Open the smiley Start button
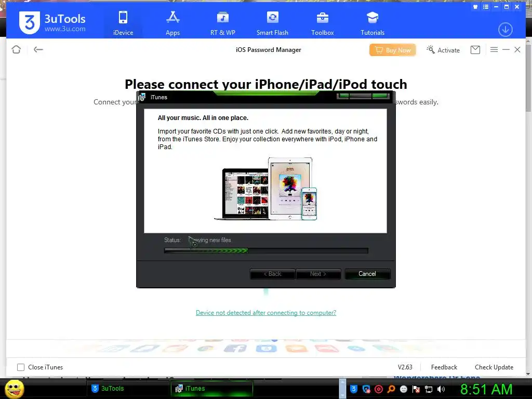The height and width of the screenshot is (399, 532). pos(15,389)
